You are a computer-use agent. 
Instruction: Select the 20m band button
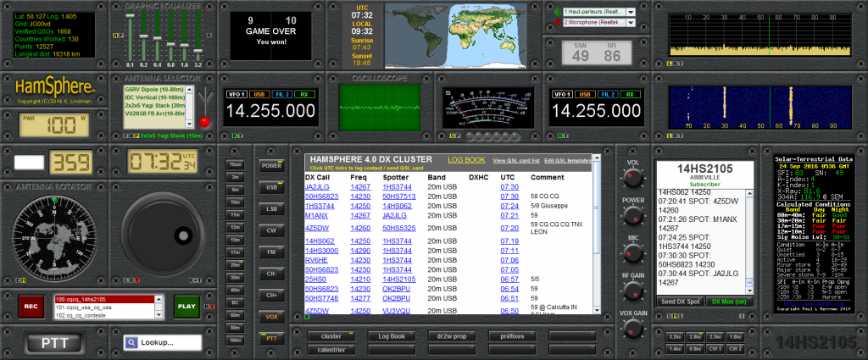click(236, 265)
